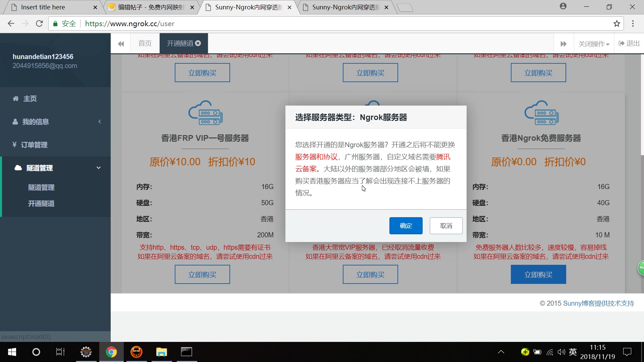Buy the 香港FRP VIP一号服务器 plan

(x=202, y=275)
